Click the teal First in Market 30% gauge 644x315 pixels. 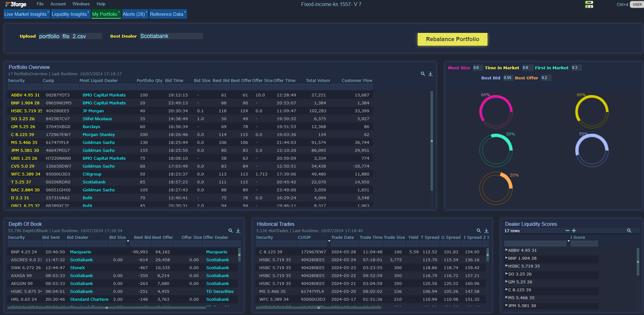[x=496, y=150]
